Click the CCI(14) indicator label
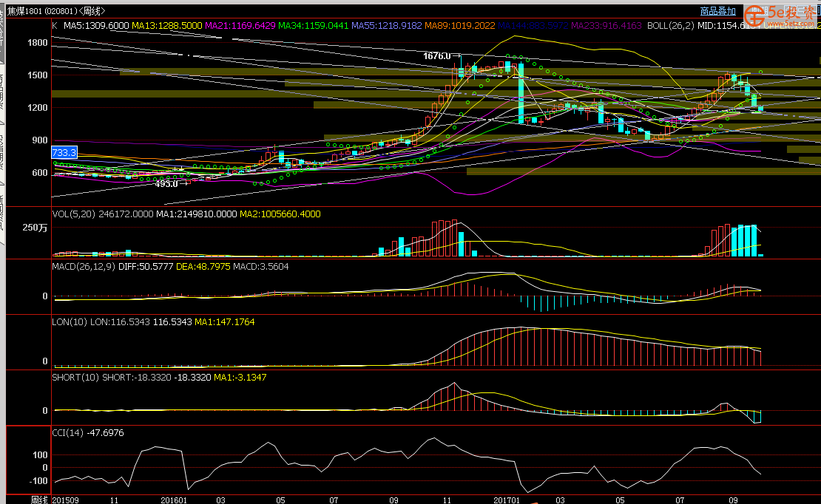The width and height of the screenshot is (821, 504). [67, 432]
